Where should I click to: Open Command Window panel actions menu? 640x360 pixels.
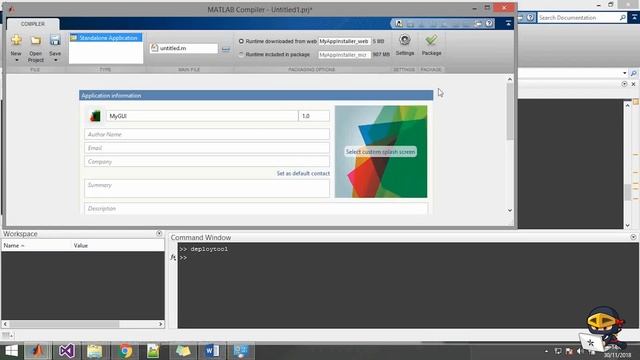633,237
